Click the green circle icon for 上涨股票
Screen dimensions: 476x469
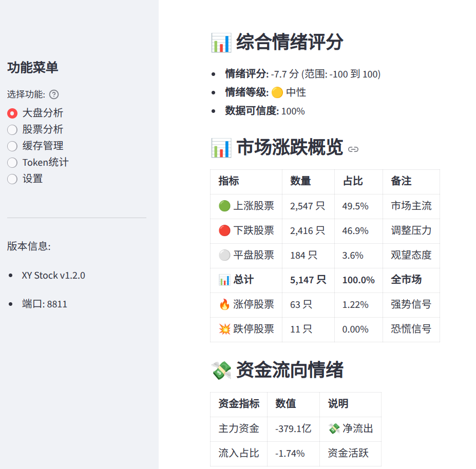coord(224,206)
